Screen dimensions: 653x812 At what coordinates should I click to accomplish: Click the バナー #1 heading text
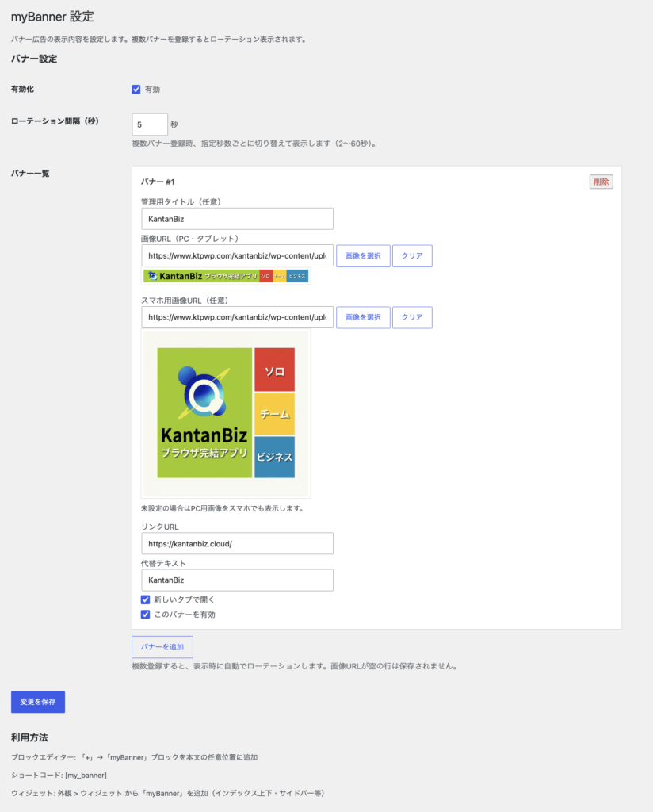[x=158, y=182]
